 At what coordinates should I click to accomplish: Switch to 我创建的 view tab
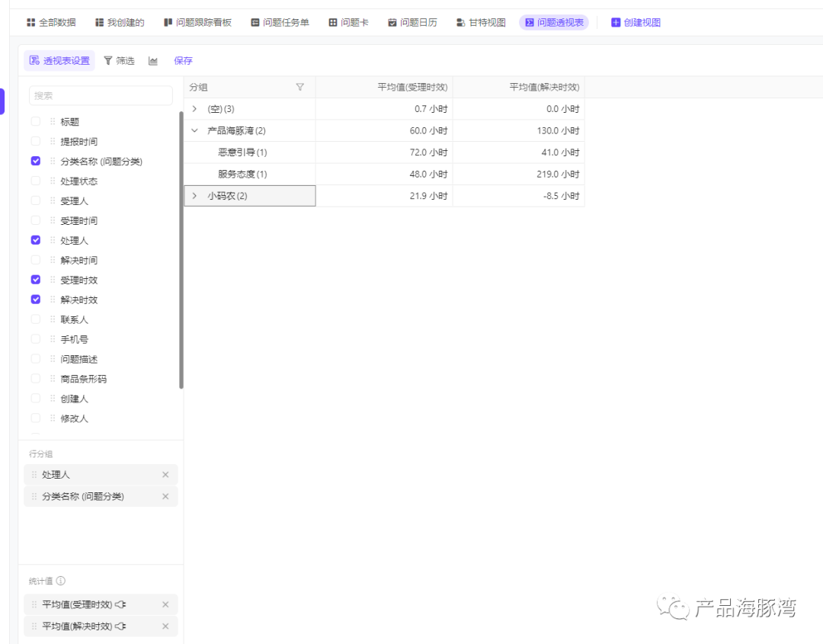(120, 23)
